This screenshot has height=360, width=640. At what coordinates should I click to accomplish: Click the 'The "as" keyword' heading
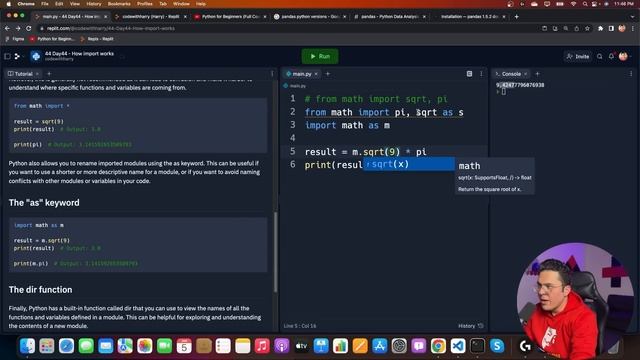pyautogui.click(x=44, y=202)
